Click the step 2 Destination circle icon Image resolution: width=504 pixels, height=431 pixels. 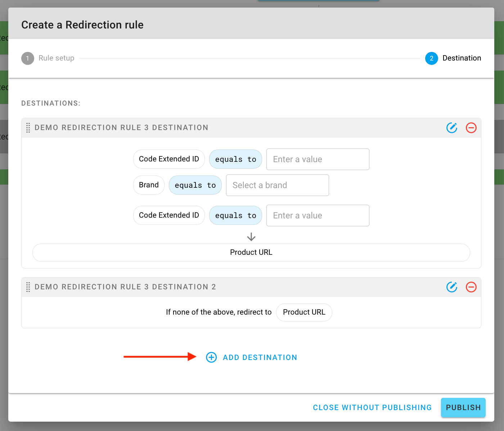[431, 58]
